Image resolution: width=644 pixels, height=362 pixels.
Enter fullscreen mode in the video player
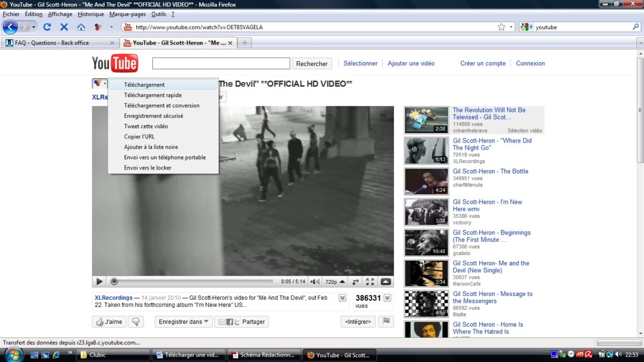(370, 282)
